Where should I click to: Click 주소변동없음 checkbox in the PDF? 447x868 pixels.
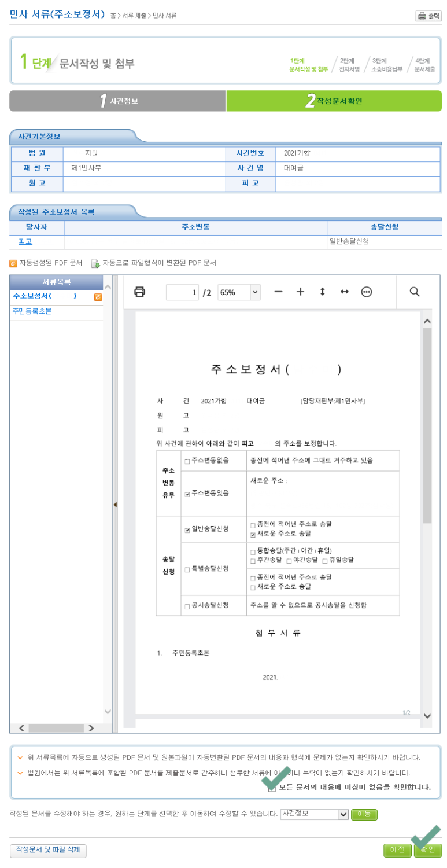pyautogui.click(x=187, y=461)
